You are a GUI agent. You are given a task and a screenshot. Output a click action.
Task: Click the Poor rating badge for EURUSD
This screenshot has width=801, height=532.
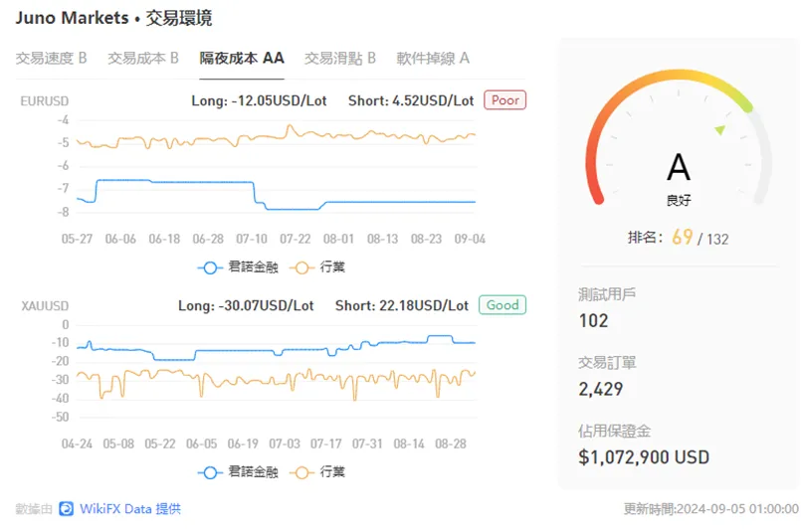point(504,100)
